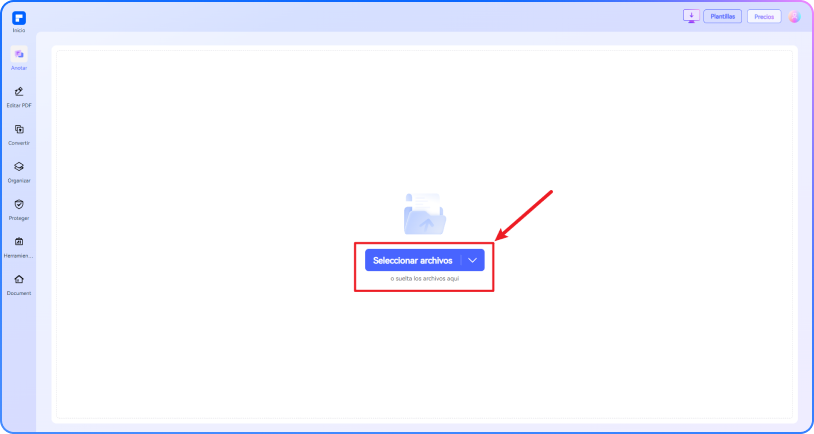Click the Inicio label under the logo
The image size is (814, 434).
click(19, 30)
